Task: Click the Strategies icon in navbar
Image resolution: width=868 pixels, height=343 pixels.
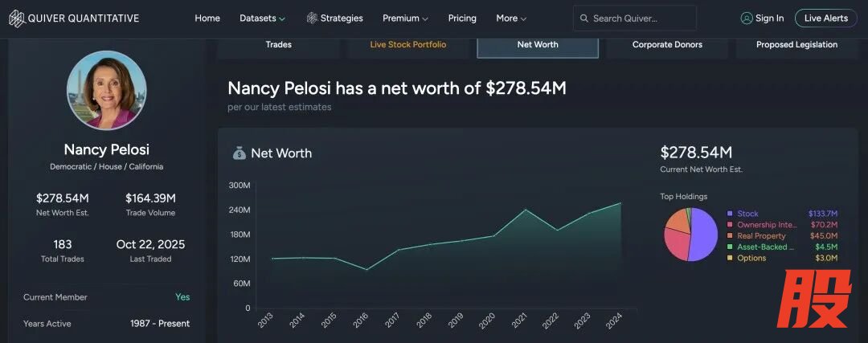Action: tap(312, 18)
